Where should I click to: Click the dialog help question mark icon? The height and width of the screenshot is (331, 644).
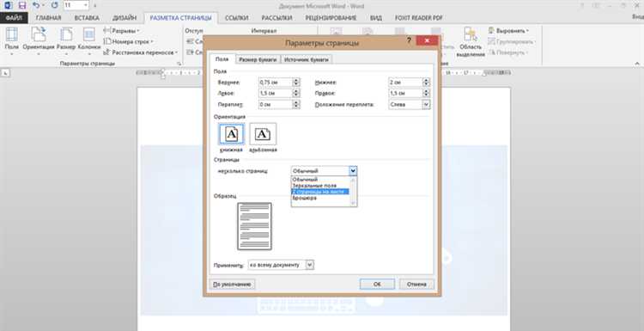409,40
